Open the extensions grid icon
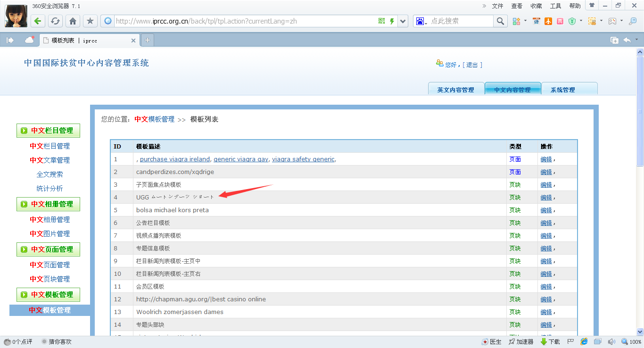The width and height of the screenshot is (644, 348). [517, 21]
